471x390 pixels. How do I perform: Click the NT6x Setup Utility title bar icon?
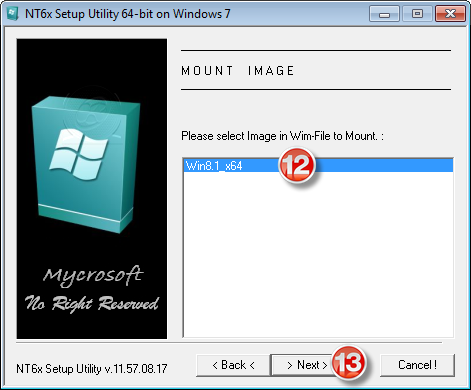click(13, 14)
